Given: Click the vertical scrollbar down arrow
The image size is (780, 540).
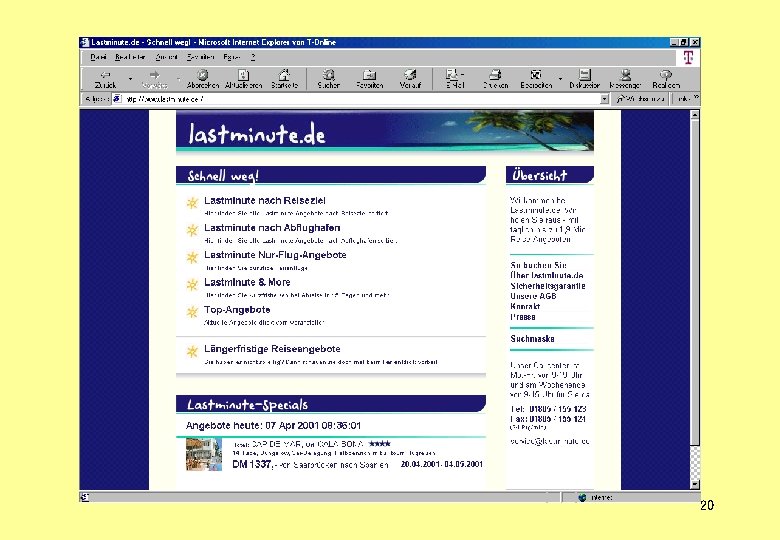Looking at the screenshot, I should click(x=695, y=484).
